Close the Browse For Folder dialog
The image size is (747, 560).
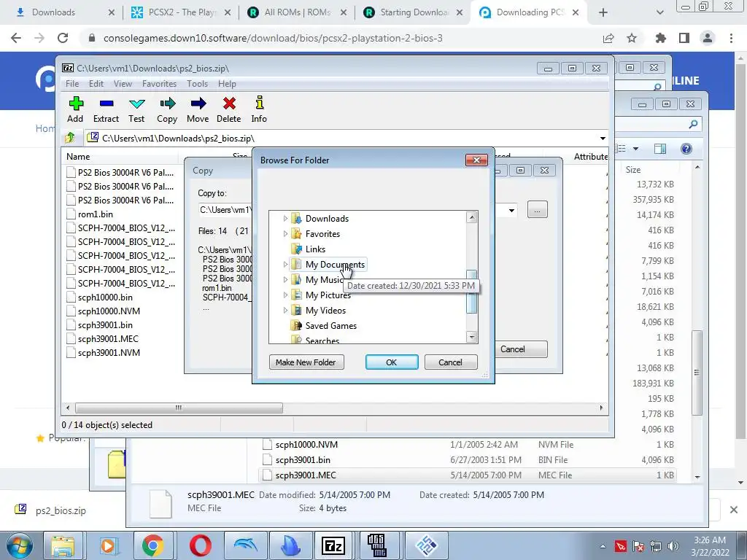[476, 160]
